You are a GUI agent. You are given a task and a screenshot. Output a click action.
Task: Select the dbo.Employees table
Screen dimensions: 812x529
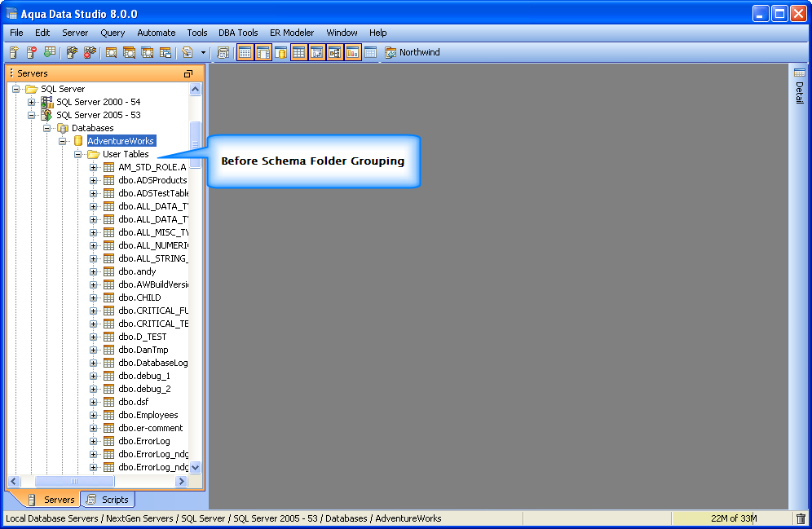click(148, 415)
